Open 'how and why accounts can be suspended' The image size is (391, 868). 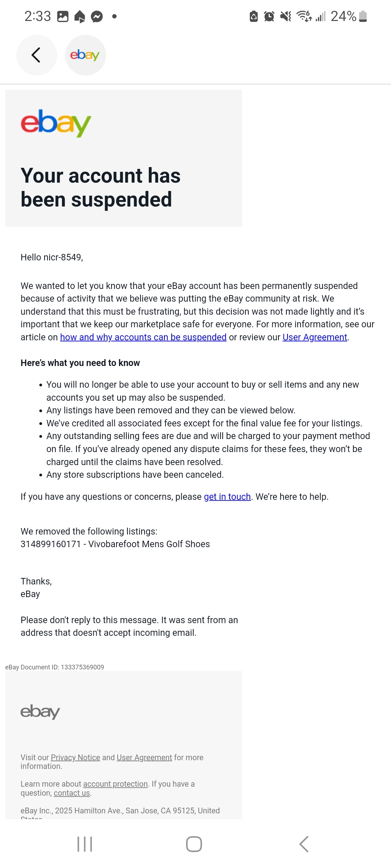142,337
